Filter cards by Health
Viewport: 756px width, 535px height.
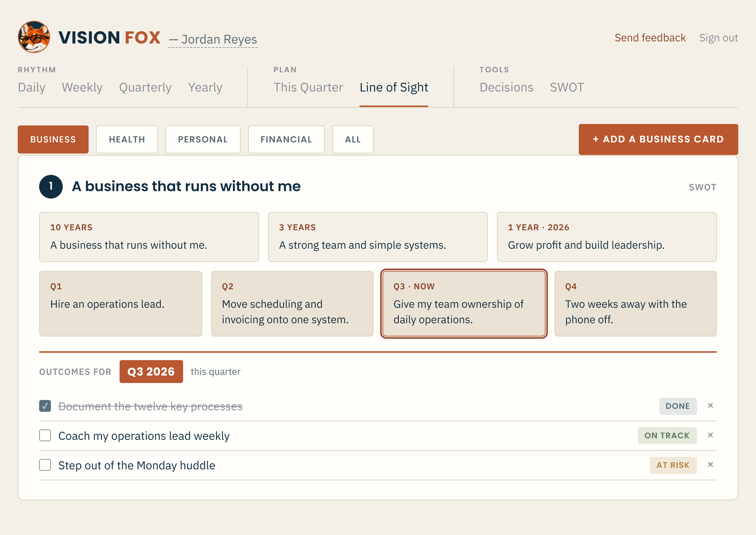(127, 139)
